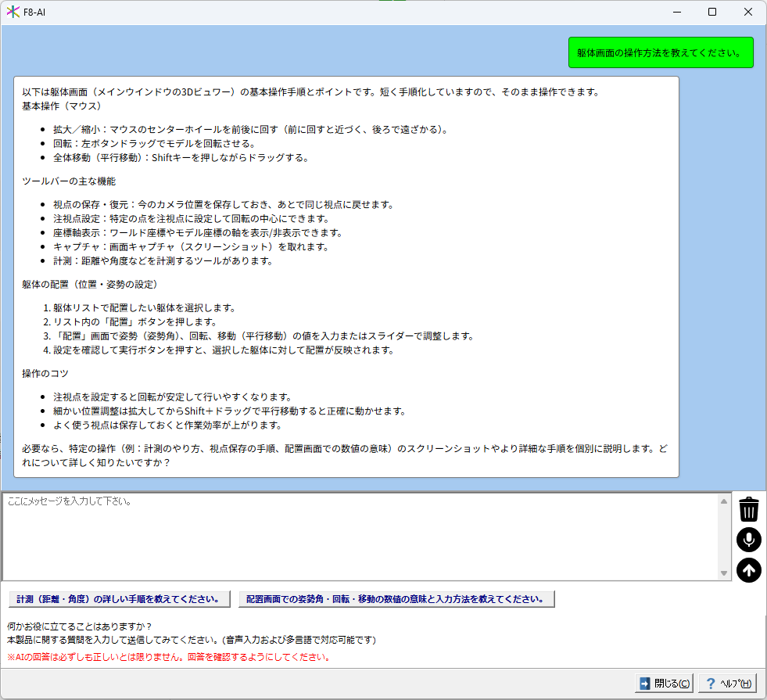The height and width of the screenshot is (700, 767).
Task: Click the tip 細かい位置調整は拡大してからShift+ドラッグ
Action: coord(230,411)
